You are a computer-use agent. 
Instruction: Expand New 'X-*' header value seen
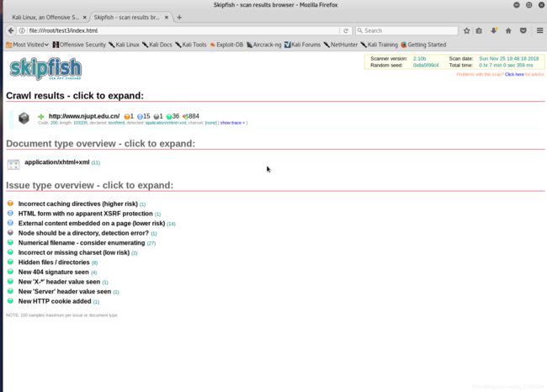[59, 282]
